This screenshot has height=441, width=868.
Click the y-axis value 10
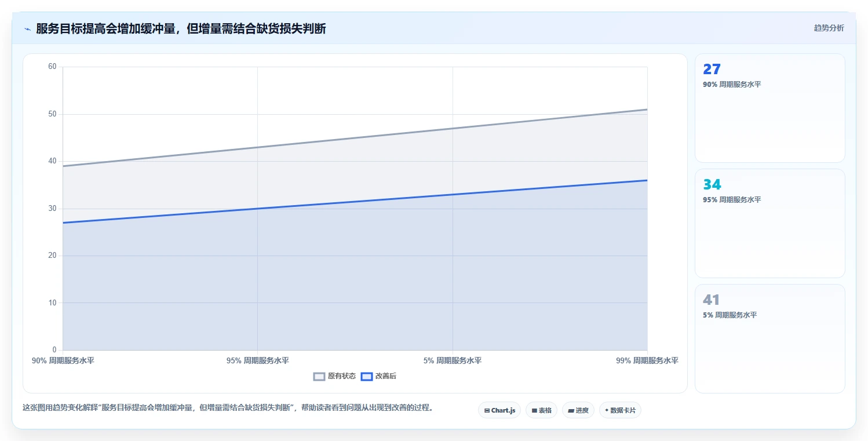click(x=52, y=303)
